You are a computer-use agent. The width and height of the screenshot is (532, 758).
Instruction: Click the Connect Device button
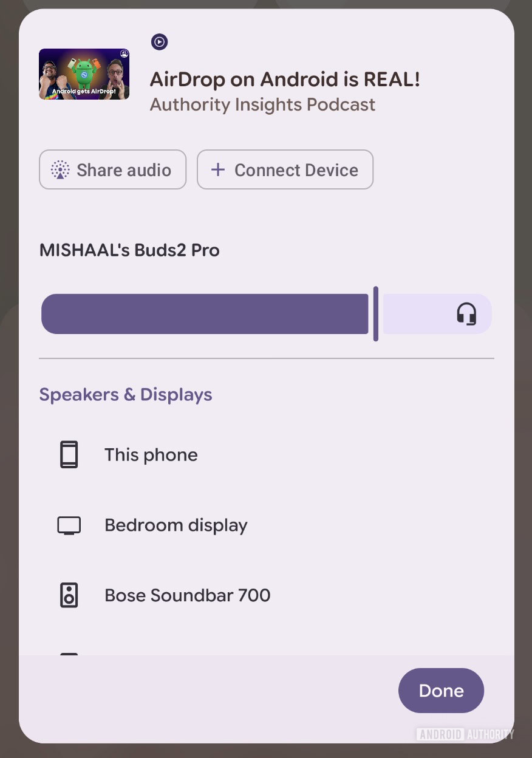[285, 169]
